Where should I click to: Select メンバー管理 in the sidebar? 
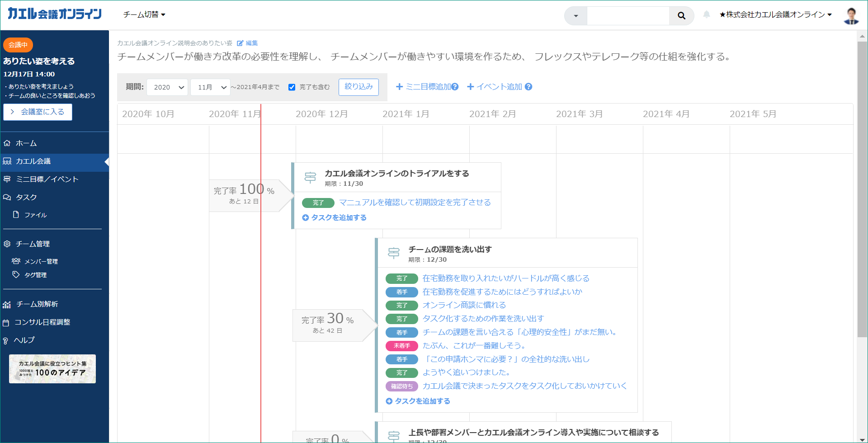(41, 261)
